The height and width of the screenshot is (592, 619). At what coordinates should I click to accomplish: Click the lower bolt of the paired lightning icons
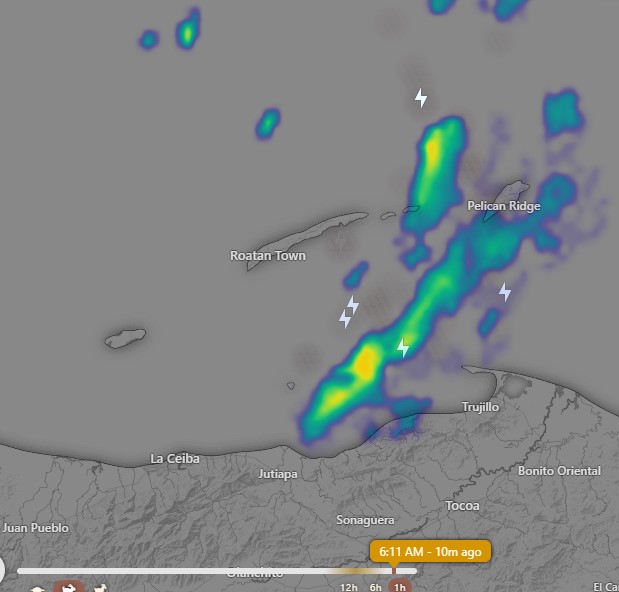pos(345,319)
